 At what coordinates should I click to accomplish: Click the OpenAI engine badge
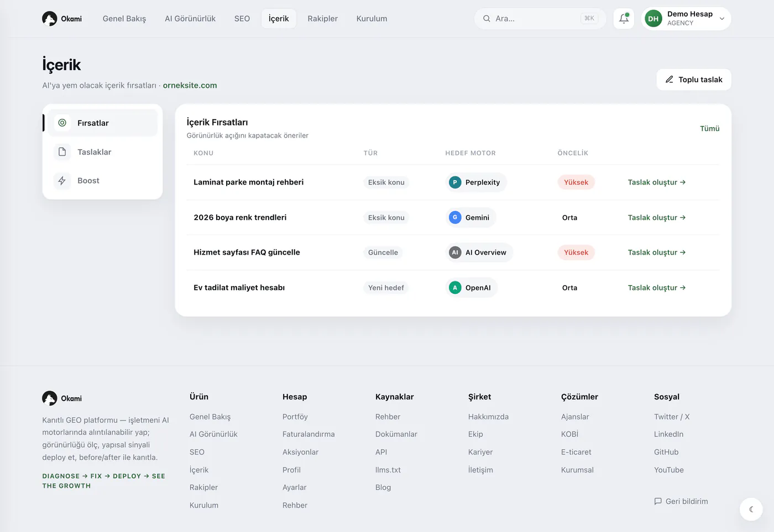point(472,288)
